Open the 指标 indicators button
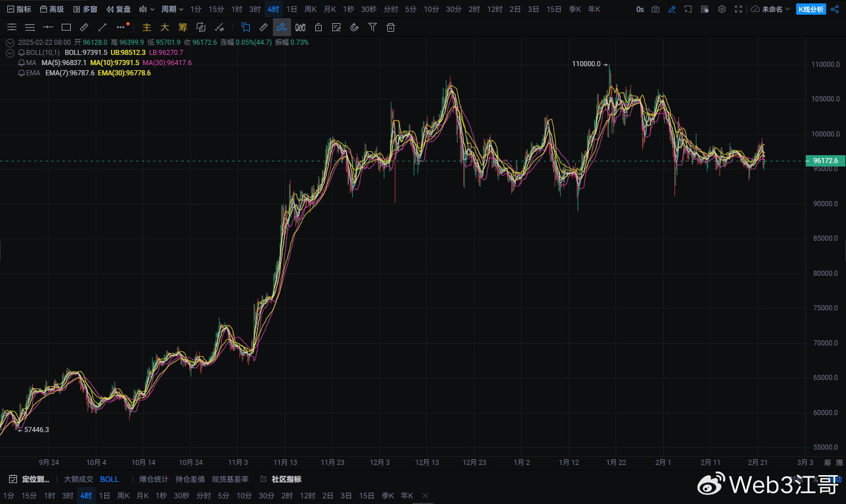The image size is (846, 504). 19,9
